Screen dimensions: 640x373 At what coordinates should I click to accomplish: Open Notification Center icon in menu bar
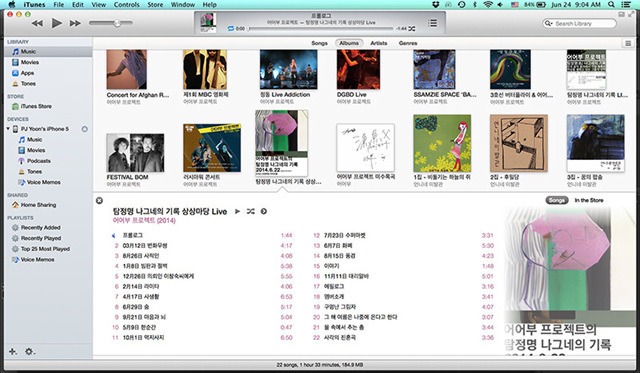[x=626, y=4]
